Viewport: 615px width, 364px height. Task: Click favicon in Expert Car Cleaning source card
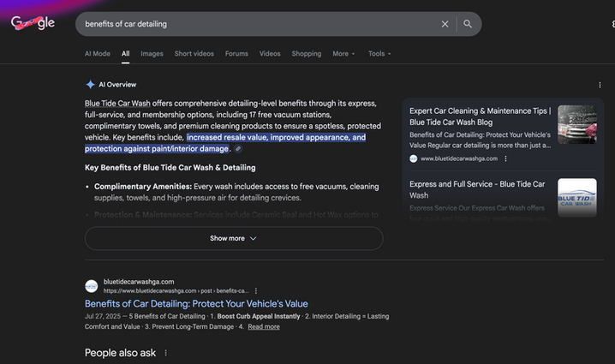click(414, 158)
